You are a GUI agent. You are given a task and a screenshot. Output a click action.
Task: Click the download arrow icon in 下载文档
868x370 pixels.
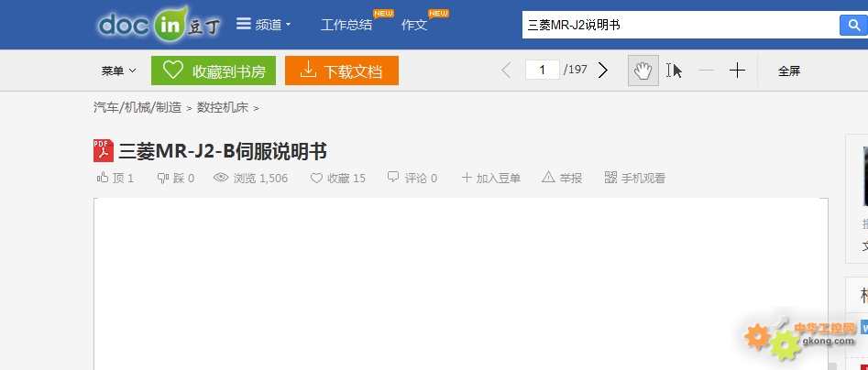click(x=307, y=71)
